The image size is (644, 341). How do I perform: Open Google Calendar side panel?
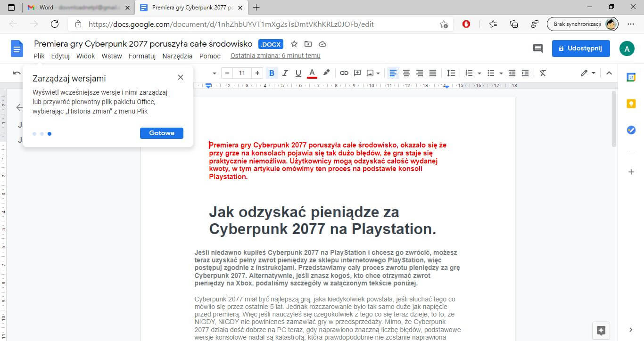point(631,78)
